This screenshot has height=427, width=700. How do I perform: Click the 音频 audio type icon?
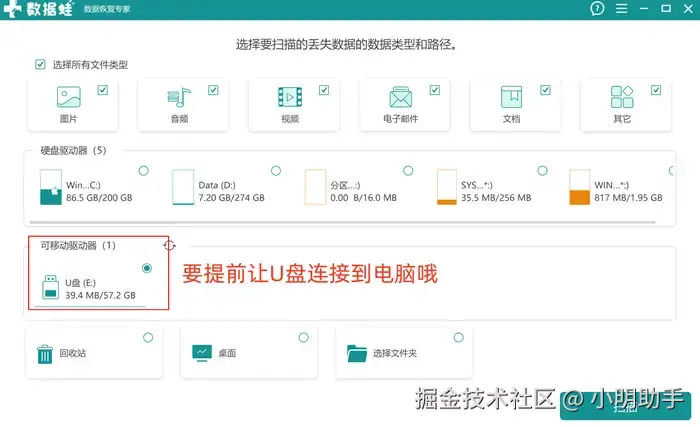coord(179,97)
